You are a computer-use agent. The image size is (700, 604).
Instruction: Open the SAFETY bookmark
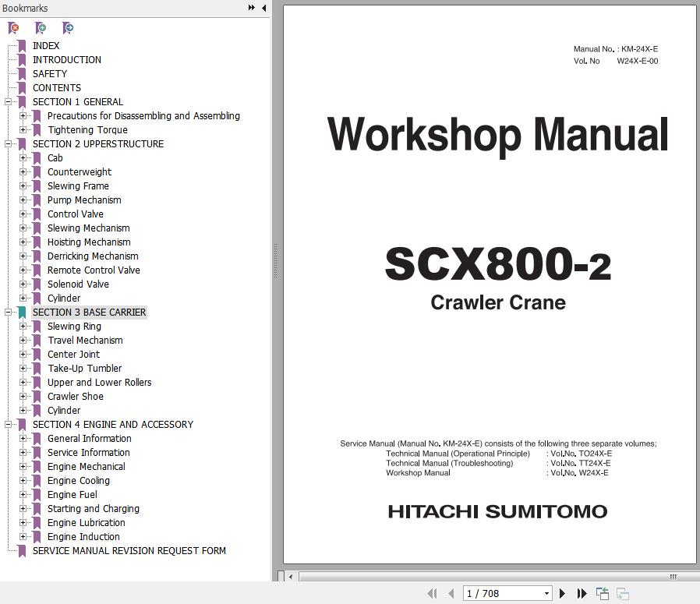pos(50,74)
